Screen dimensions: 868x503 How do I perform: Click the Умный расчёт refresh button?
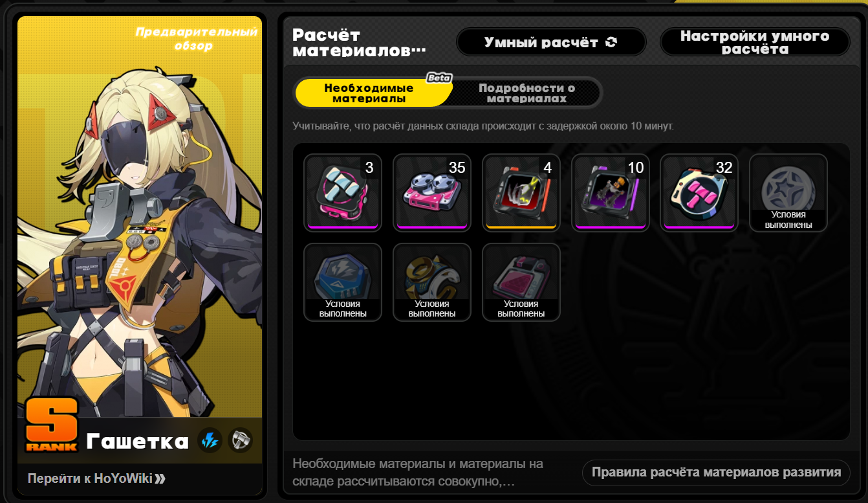[551, 42]
